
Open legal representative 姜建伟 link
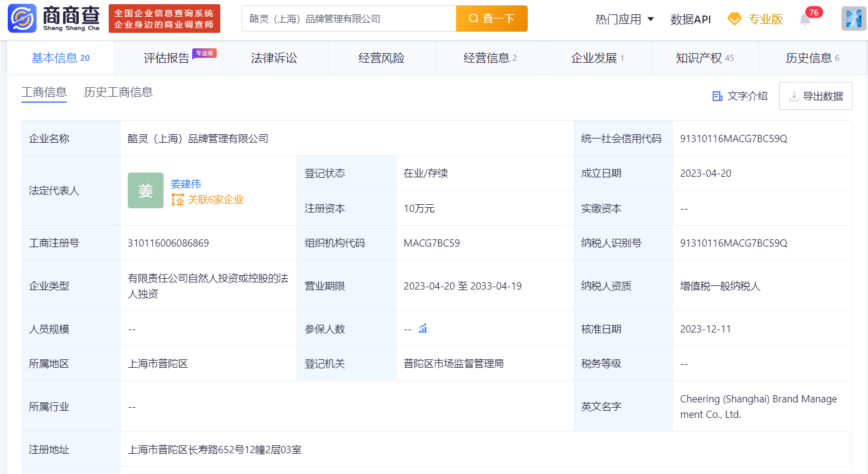pyautogui.click(x=186, y=184)
